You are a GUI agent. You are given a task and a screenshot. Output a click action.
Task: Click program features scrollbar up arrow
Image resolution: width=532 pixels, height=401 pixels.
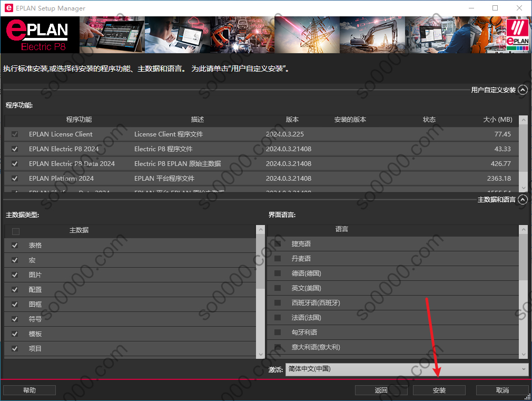524,120
